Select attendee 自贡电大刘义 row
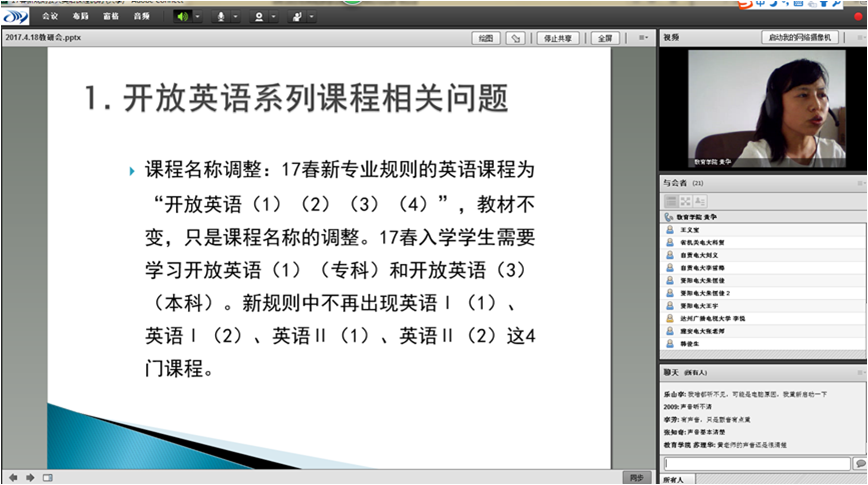Image resolution: width=868 pixels, height=485 pixels. click(x=763, y=255)
